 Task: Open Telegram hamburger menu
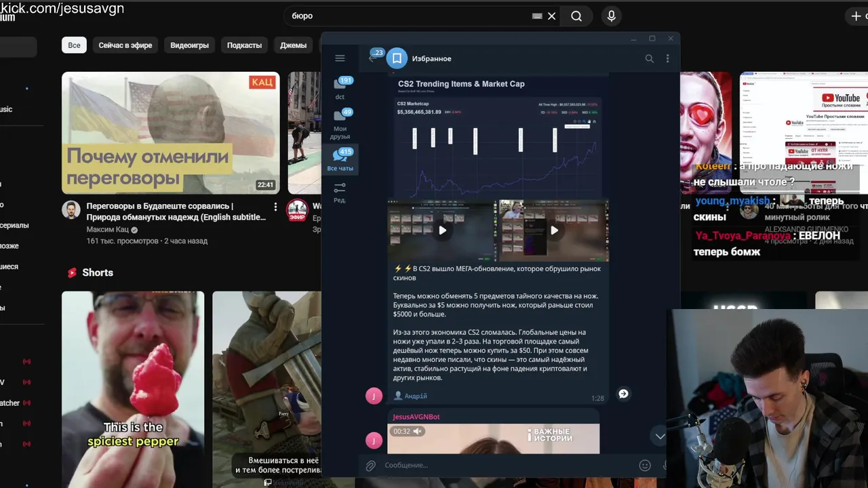click(x=340, y=58)
